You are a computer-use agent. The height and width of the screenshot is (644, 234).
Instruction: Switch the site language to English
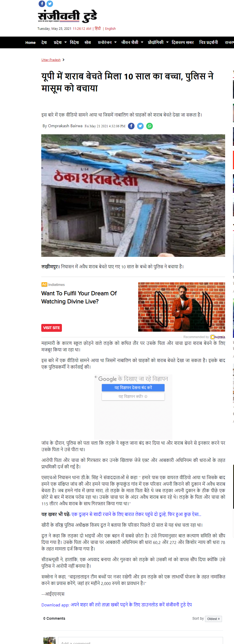110,29
